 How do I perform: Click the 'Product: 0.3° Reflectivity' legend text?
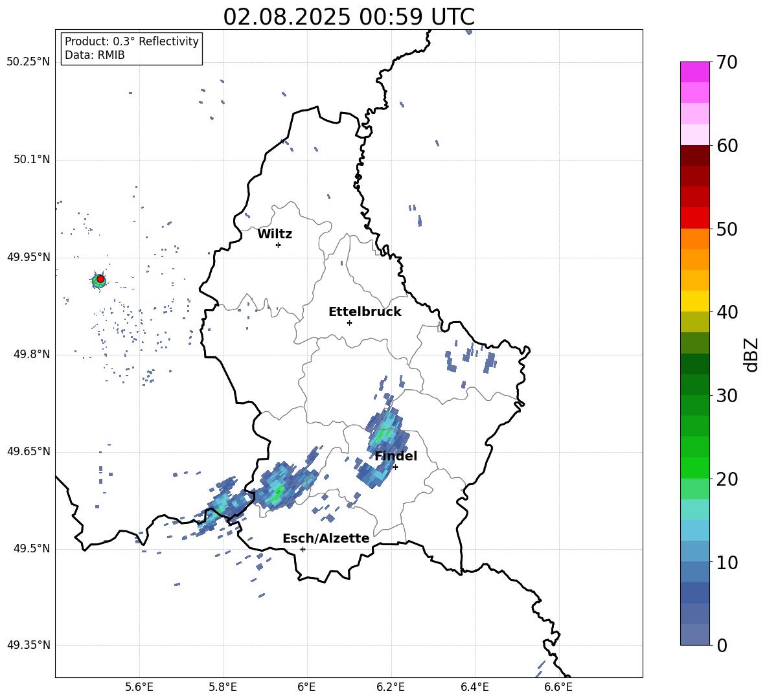coord(132,41)
